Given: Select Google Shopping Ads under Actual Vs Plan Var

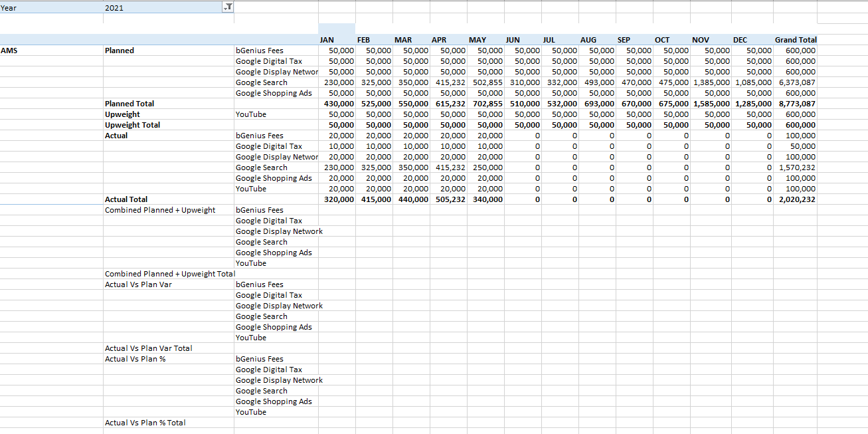Looking at the screenshot, I should coord(274,327).
